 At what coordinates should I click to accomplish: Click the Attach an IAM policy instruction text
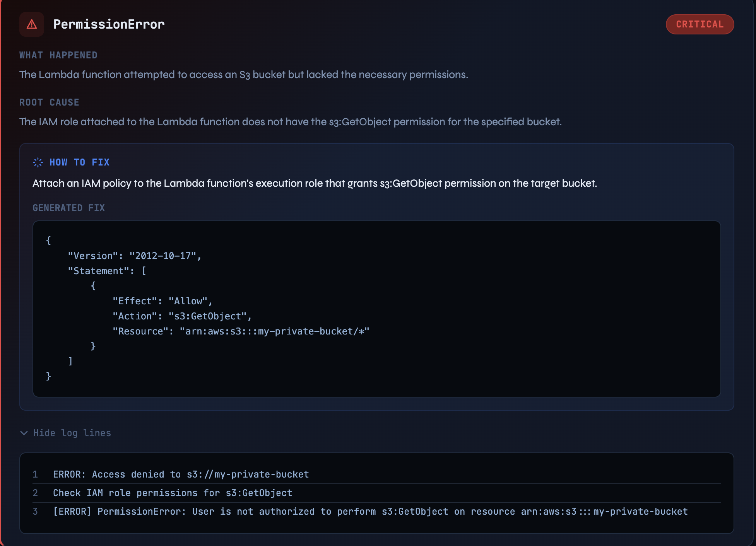314,183
